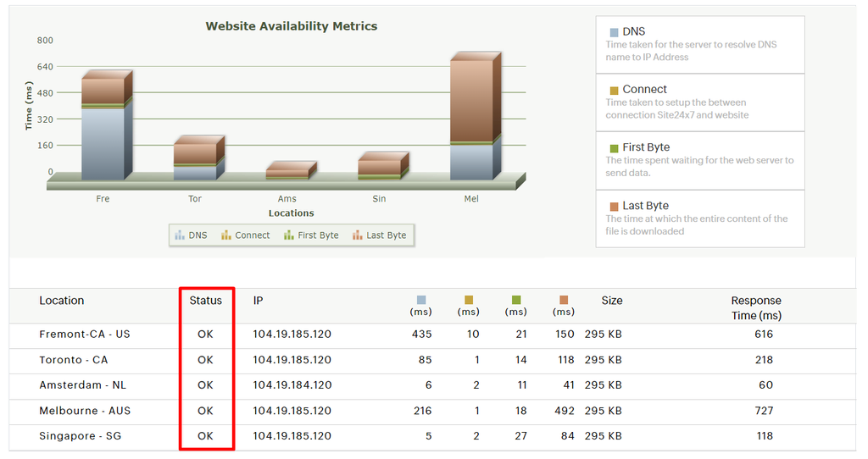Image resolution: width=868 pixels, height=459 pixels.
Task: Click Fremont DNS value 435
Action: pos(422,335)
